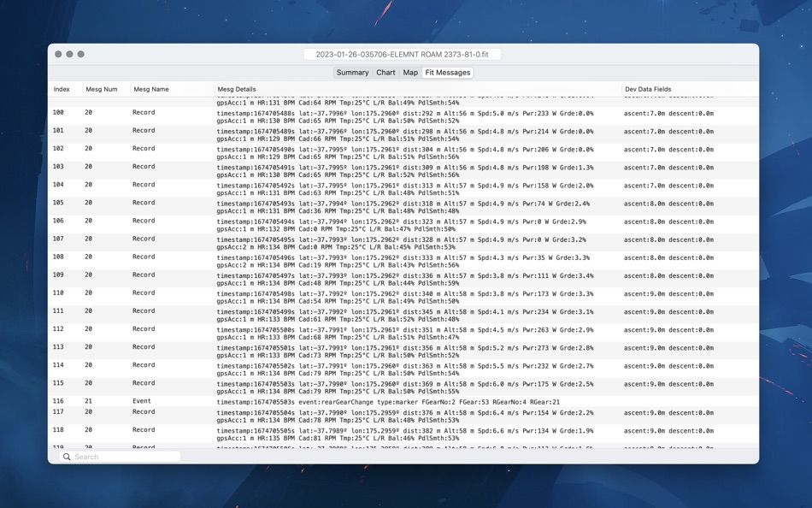Select row with index 114

pos(403,369)
